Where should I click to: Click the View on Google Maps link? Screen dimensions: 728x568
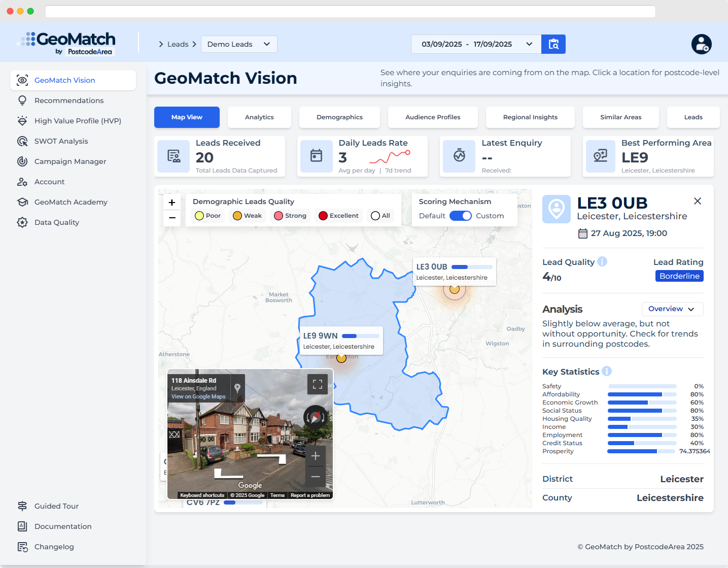[198, 396]
